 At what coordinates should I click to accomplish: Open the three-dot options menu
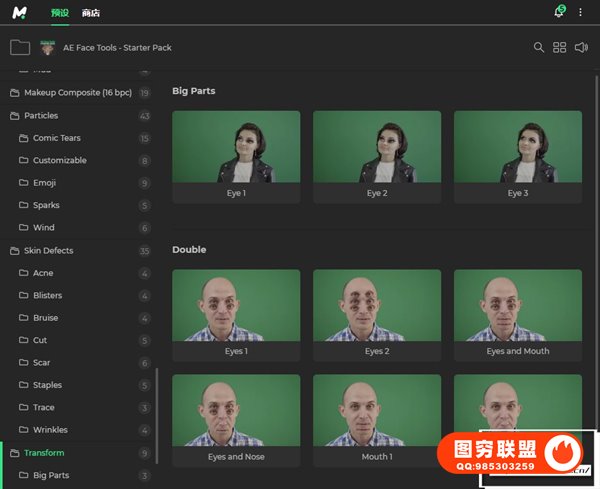pos(581,12)
